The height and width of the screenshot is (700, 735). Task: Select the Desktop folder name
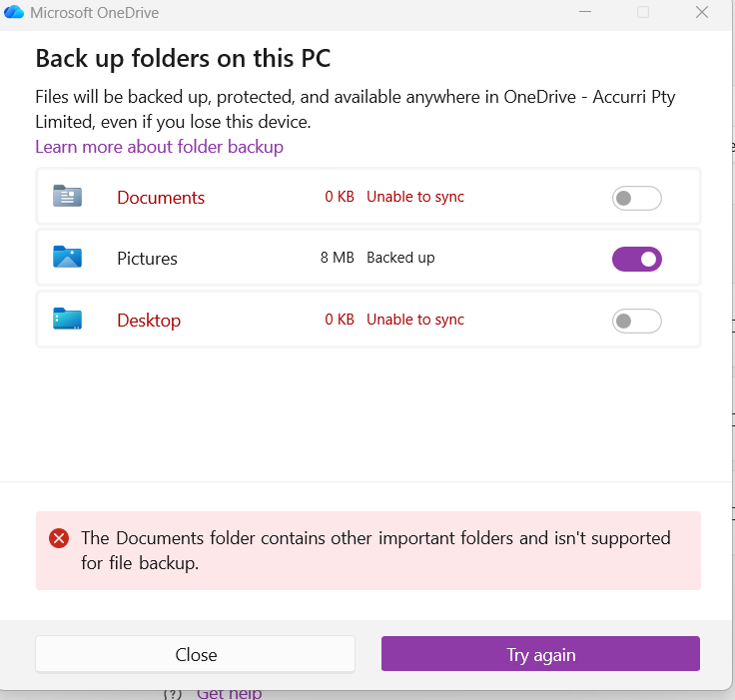pyautogui.click(x=149, y=321)
